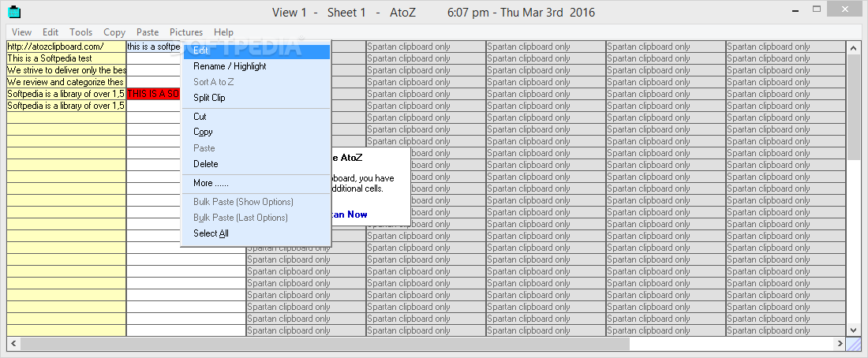Click the 'this is a softpe' cell
The image size is (868, 358).
click(x=154, y=47)
